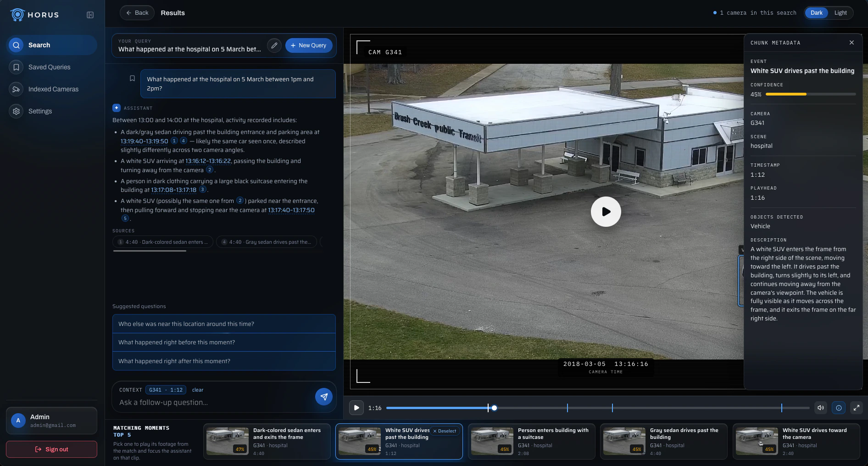The width and height of the screenshot is (868, 466).
Task: Sign out of the account
Action: point(51,449)
